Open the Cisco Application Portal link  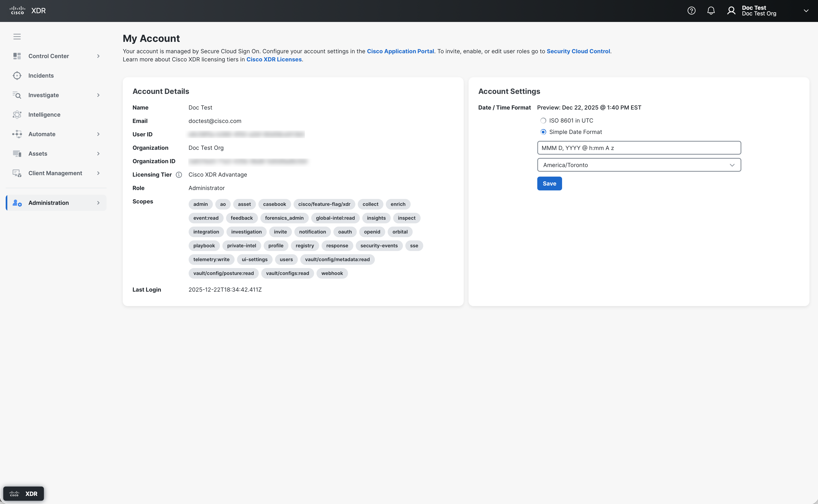400,51
